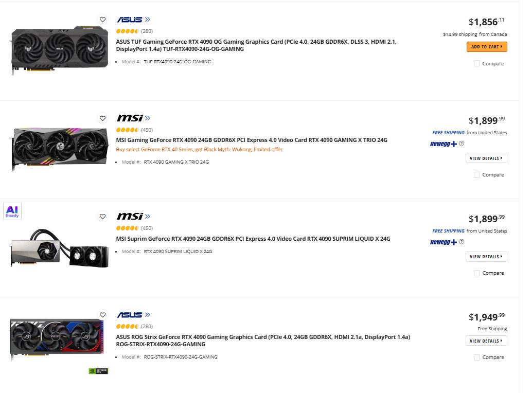Click the AI Ready badge icon
532x393 pixels.
click(12, 211)
